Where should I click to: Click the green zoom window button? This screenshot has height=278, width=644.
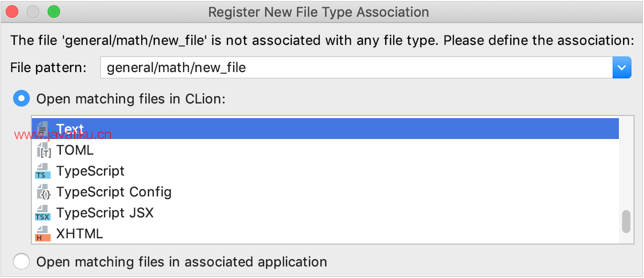[53, 11]
